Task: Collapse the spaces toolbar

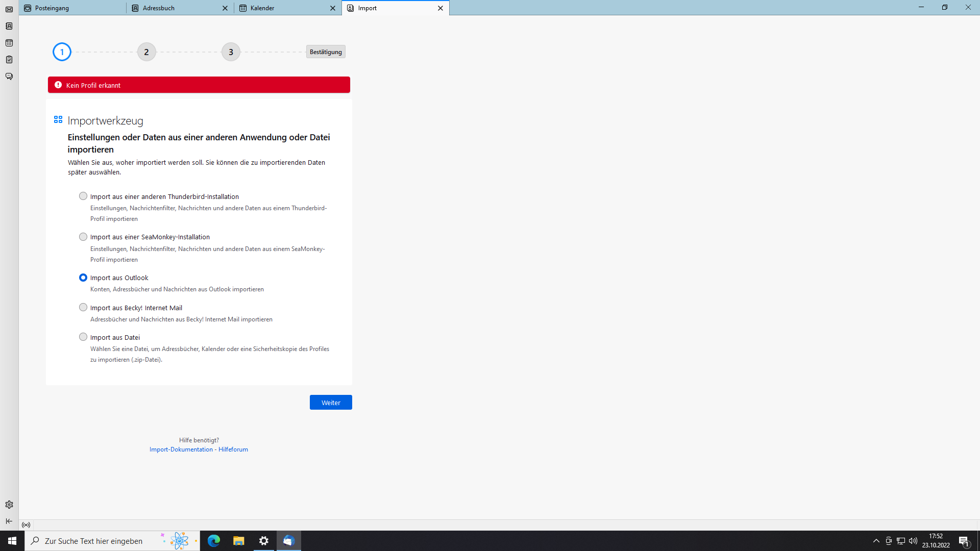Action: [x=9, y=521]
